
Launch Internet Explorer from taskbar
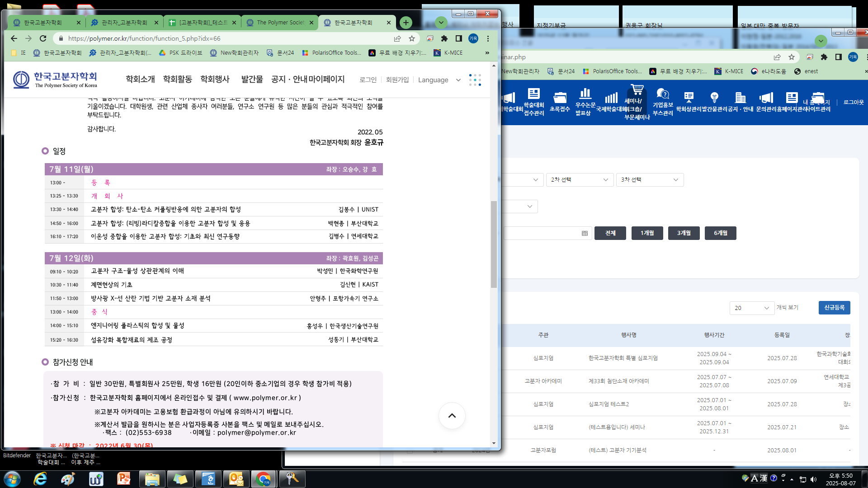click(41, 479)
